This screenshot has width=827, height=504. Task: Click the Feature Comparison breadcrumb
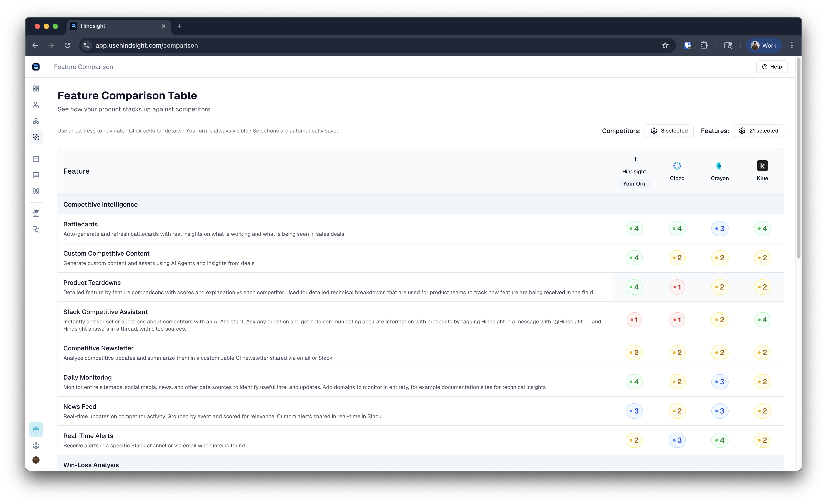coord(83,67)
